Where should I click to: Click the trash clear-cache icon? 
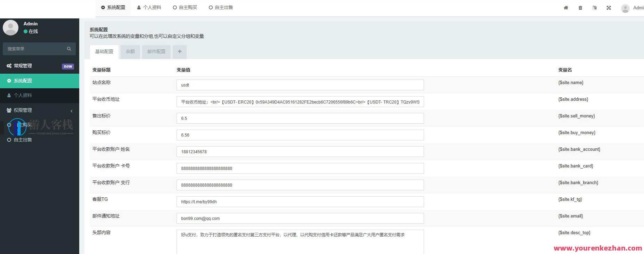pos(580,8)
